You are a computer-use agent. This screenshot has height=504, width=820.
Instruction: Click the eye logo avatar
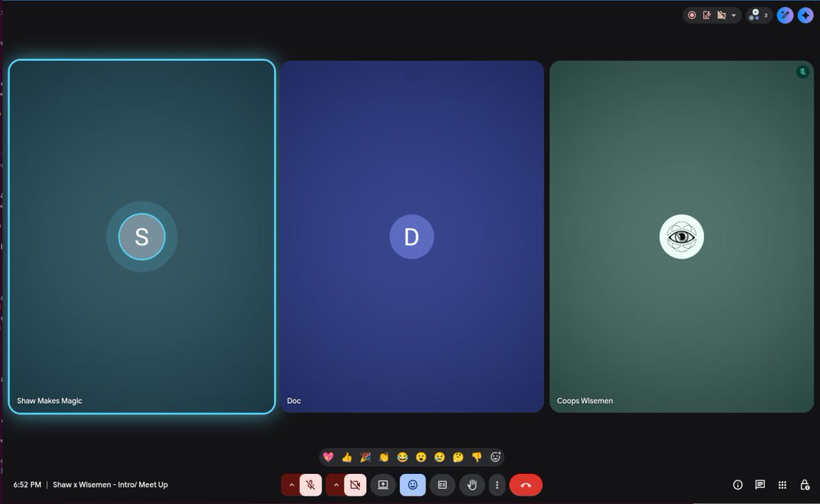681,237
